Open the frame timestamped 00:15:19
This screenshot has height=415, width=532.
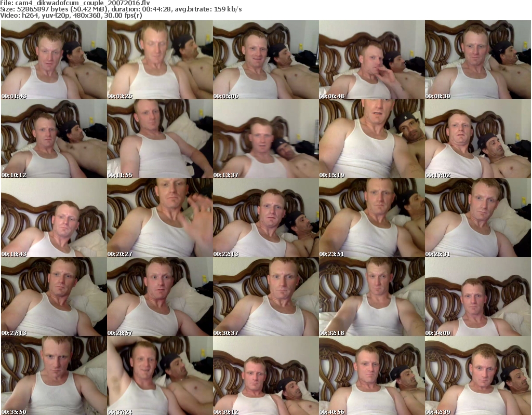tap(372, 139)
